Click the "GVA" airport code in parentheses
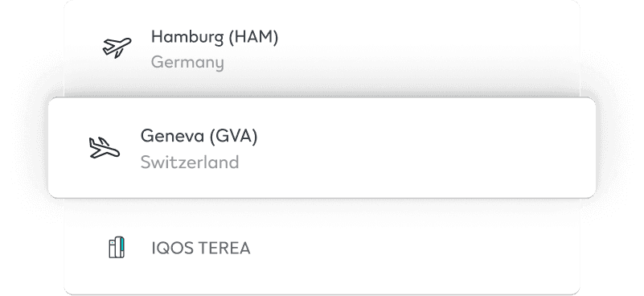Screen dimensions: 644x296 click(234, 136)
